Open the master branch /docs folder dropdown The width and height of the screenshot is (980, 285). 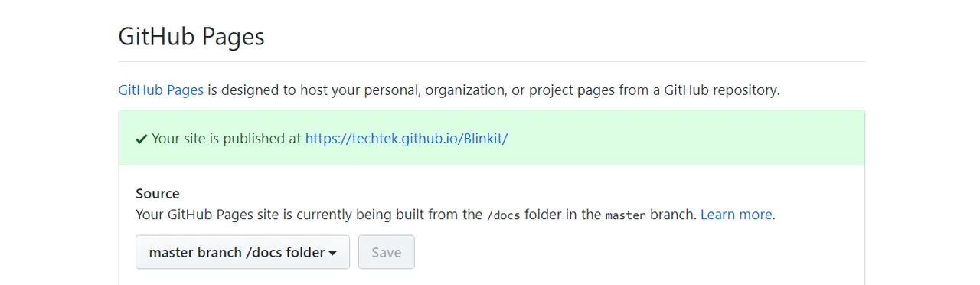coord(243,252)
